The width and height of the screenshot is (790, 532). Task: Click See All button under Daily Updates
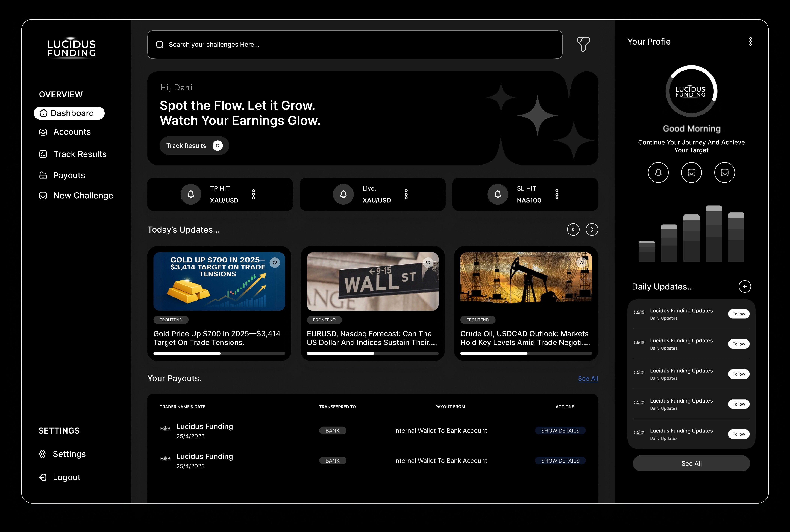click(x=691, y=464)
